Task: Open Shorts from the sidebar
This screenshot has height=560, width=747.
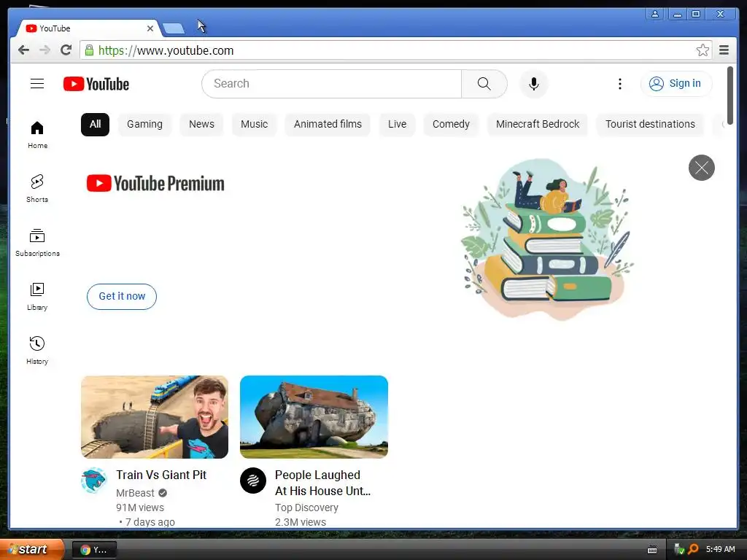Action: point(37,189)
